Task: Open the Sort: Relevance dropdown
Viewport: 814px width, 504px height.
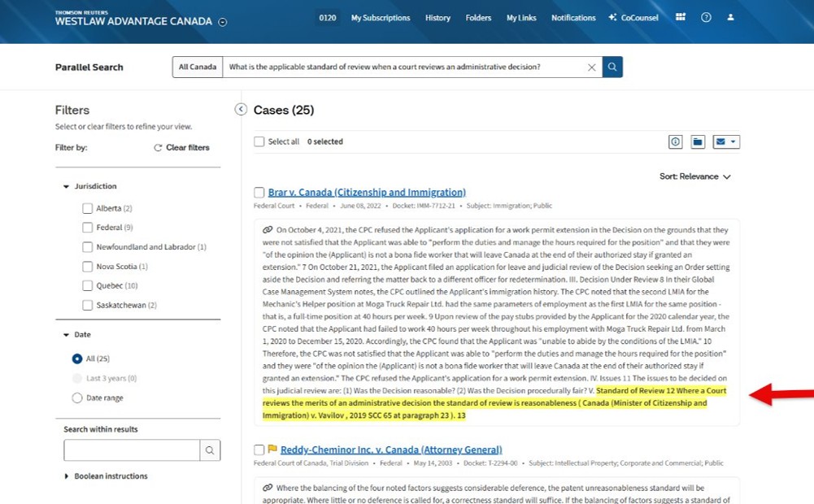Action: click(x=695, y=176)
